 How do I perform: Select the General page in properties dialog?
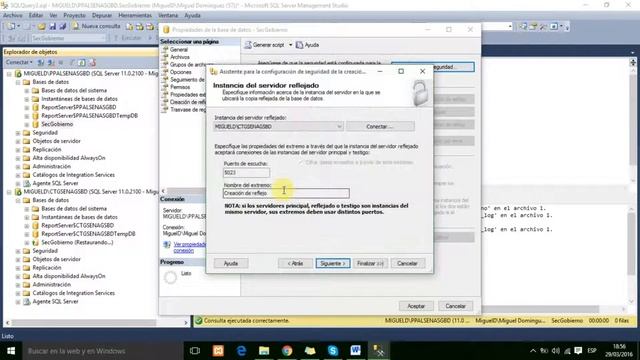tap(179, 49)
